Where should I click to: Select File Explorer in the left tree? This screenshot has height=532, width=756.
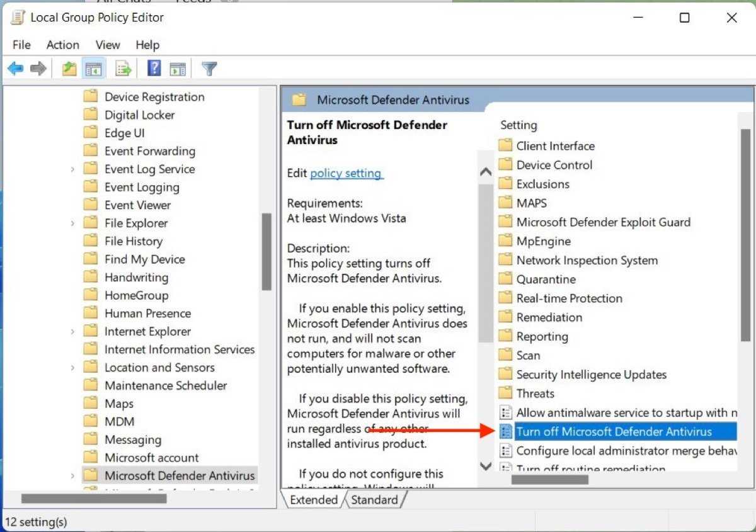click(135, 224)
